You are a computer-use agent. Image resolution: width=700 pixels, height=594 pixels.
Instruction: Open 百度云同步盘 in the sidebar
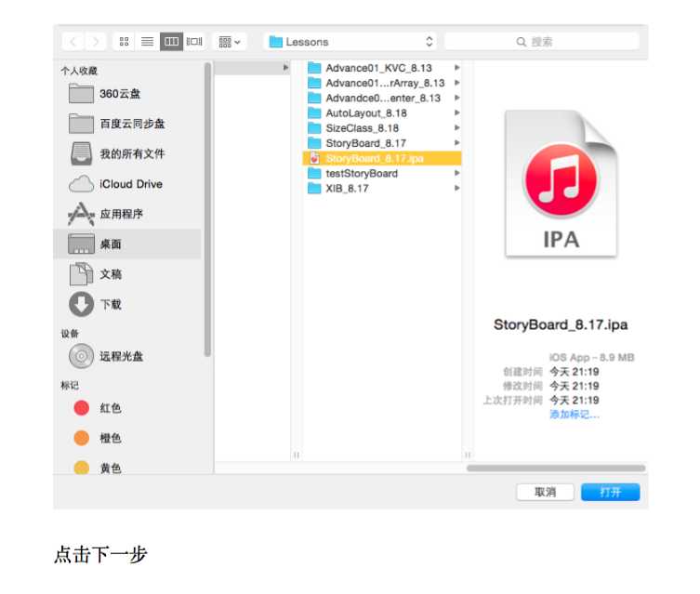pyautogui.click(x=129, y=124)
